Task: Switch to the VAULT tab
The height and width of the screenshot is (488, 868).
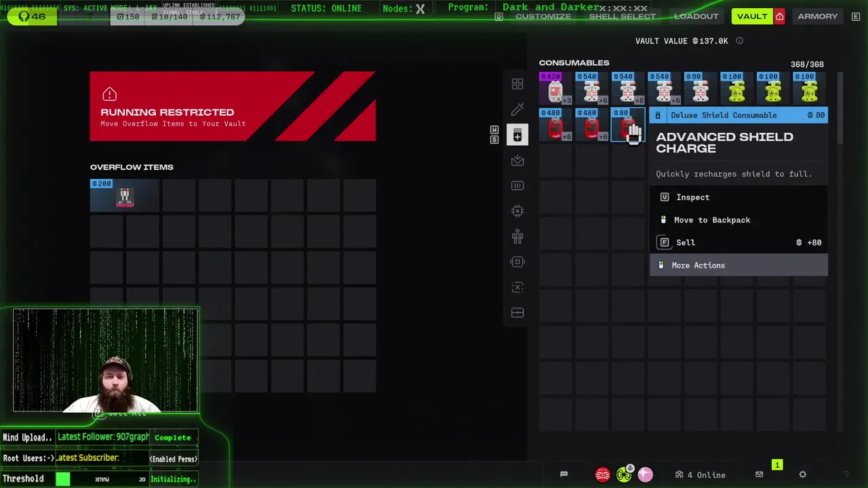Action: tap(752, 16)
